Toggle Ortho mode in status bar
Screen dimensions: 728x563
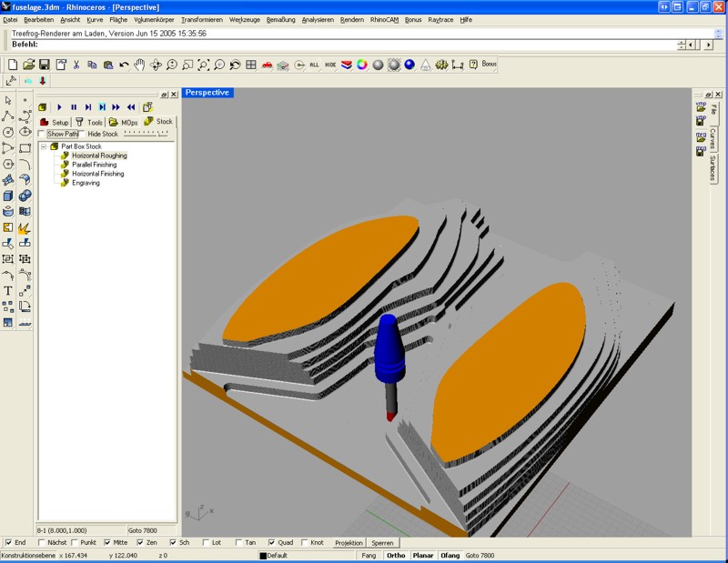point(396,556)
